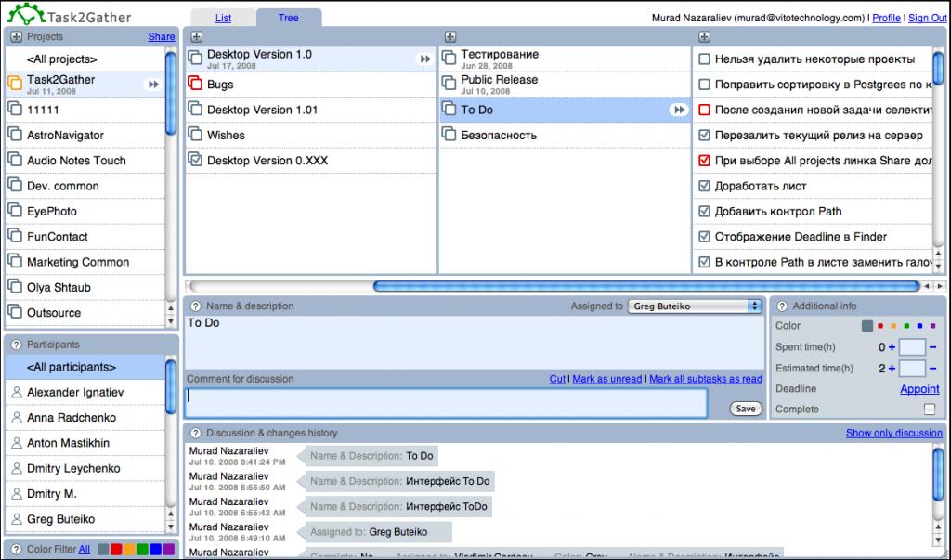The width and height of the screenshot is (951, 560).
Task: Click help icon for Discussion & changes history
Action: 195,433
